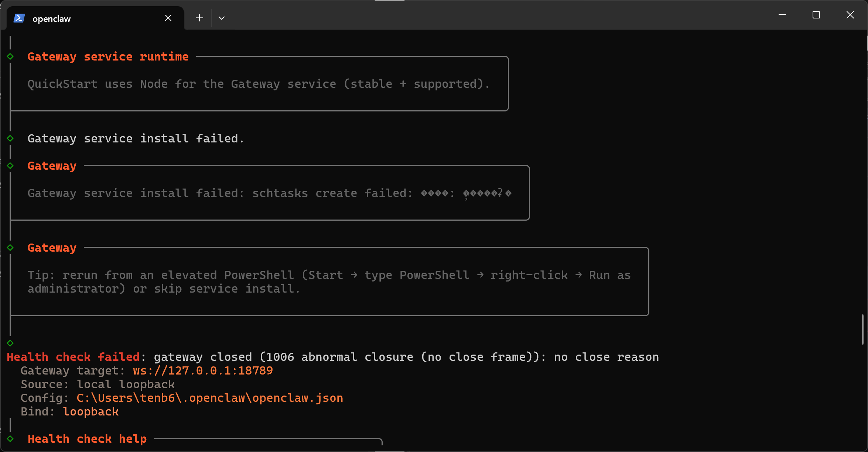Screen dimensions: 868x452
Task: Click the green diamond beside 'Health check help'
Action: tap(10, 439)
